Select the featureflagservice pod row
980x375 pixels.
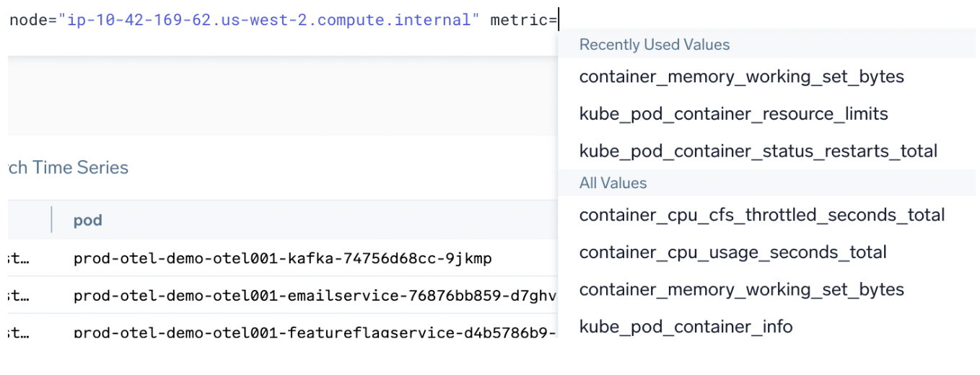(315, 332)
